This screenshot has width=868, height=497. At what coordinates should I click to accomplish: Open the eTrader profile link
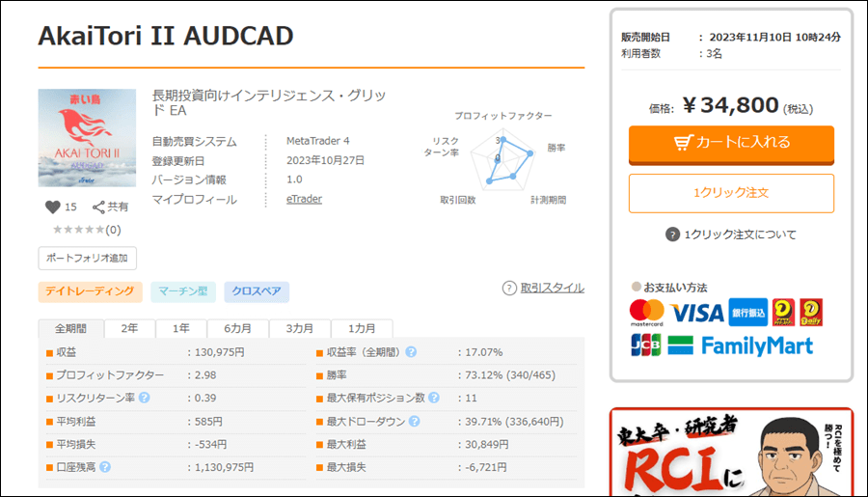click(304, 200)
